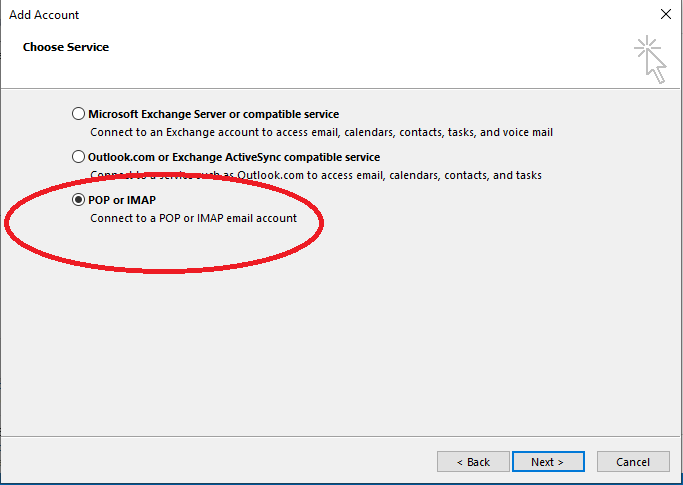The width and height of the screenshot is (683, 485).
Task: Click the cursor sparkle wizard icon
Action: tap(651, 59)
